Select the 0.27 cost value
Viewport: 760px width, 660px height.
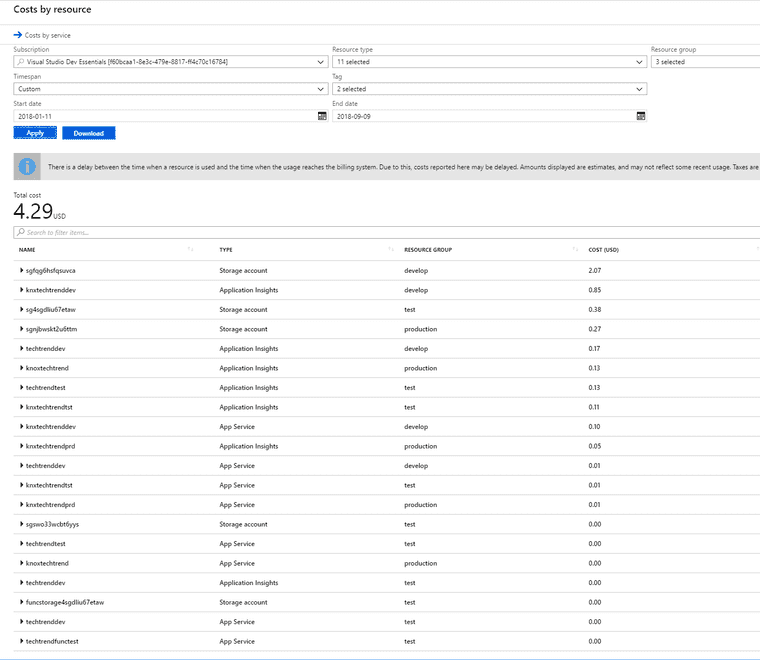[595, 329]
